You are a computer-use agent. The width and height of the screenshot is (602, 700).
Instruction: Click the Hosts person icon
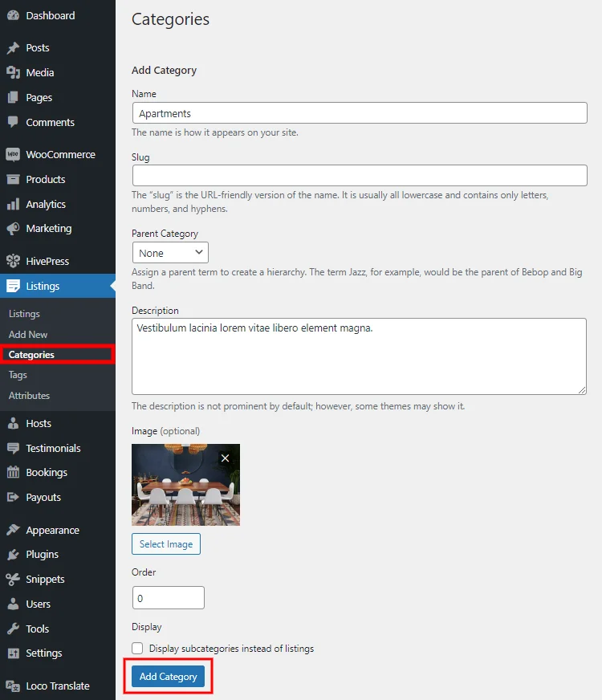tap(14, 423)
